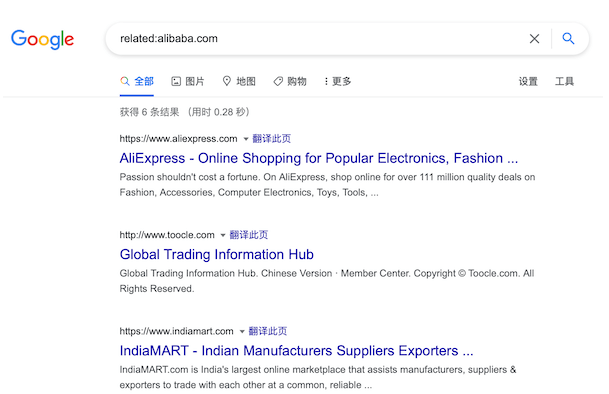Open 设置 (Settings)
The width and height of the screenshot is (609, 394).
point(528,81)
